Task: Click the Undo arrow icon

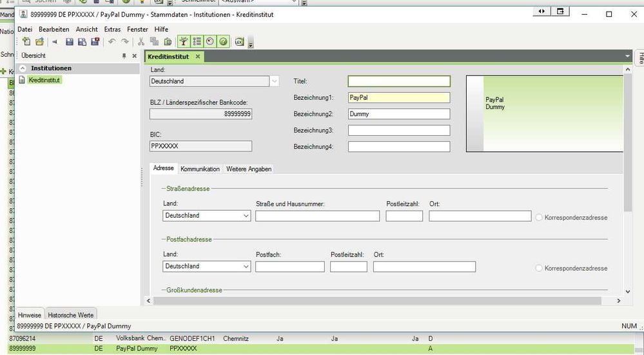Action: click(x=112, y=41)
